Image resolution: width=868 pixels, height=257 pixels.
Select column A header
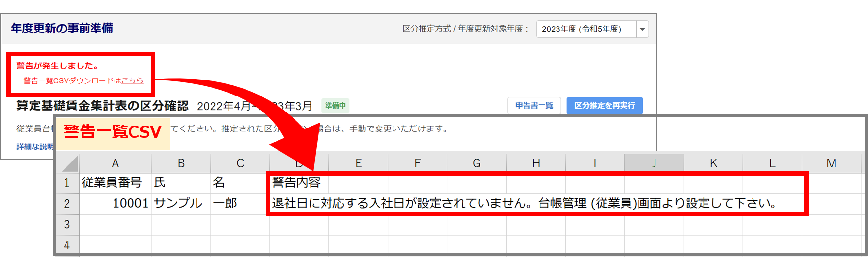[x=115, y=163]
